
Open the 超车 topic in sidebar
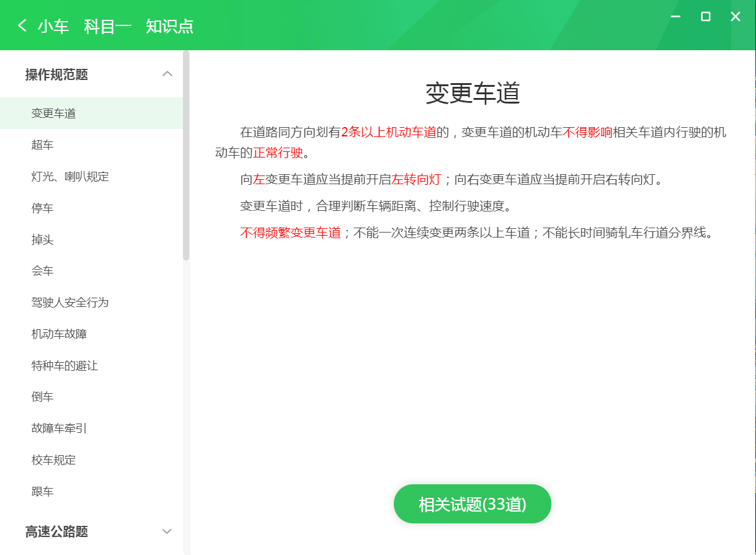pyautogui.click(x=42, y=144)
